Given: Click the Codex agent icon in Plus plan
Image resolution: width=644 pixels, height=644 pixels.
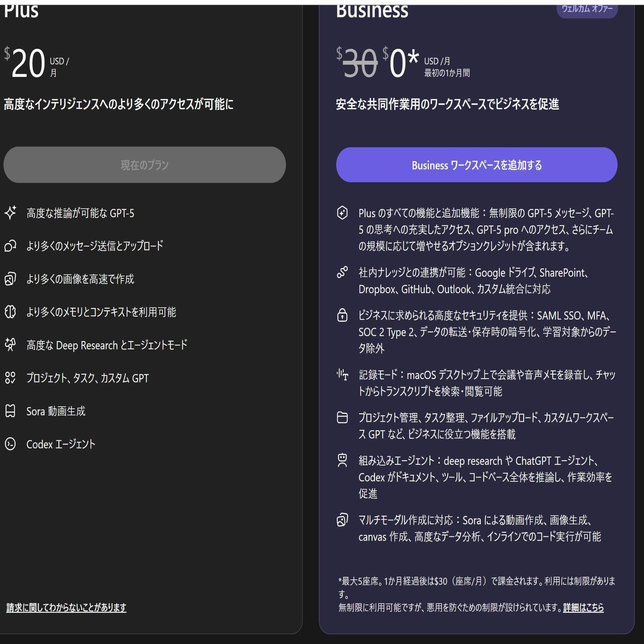Looking at the screenshot, I should 10,444.
